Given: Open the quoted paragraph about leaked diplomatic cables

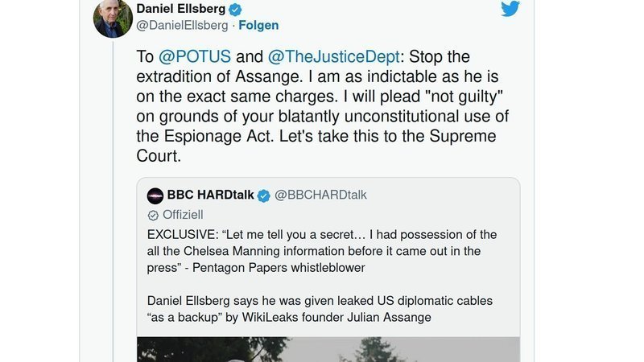Looking at the screenshot, I should point(320,309).
